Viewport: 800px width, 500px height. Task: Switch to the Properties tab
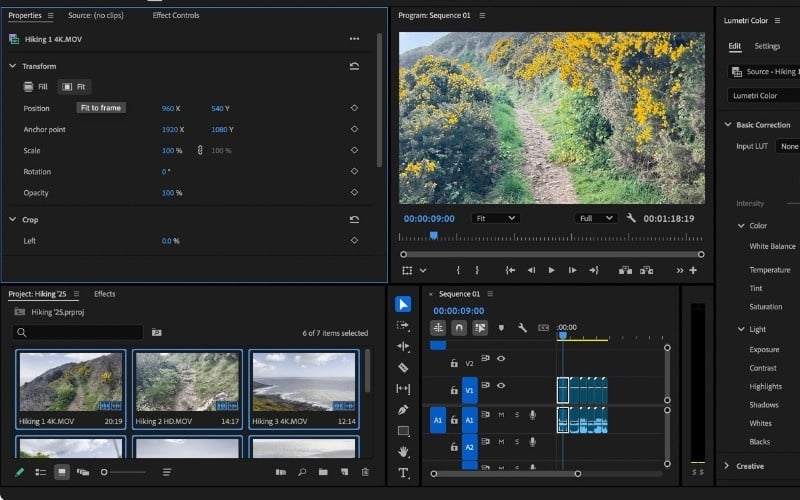coord(24,15)
